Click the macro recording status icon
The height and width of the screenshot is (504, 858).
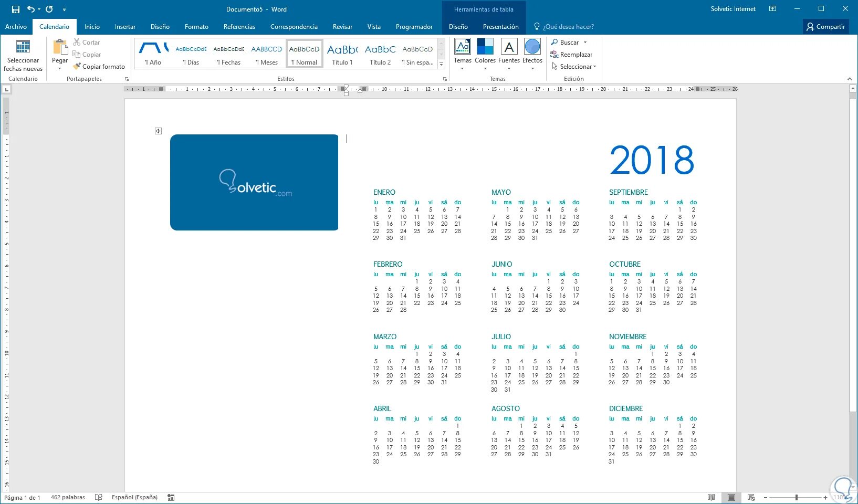171,497
